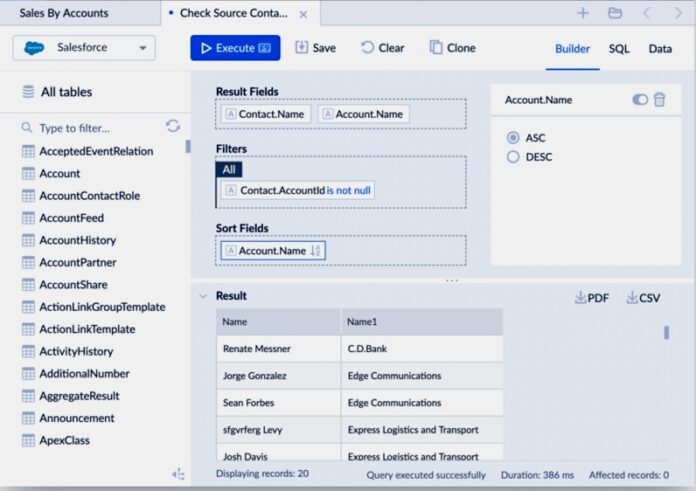Close the Check Source Contacts tab

coord(304,14)
